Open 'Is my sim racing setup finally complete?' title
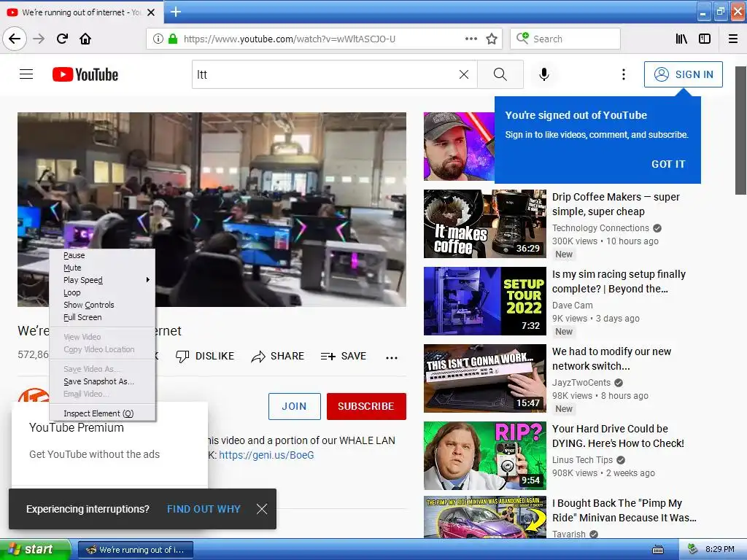Image resolution: width=747 pixels, height=560 pixels. coord(619,281)
